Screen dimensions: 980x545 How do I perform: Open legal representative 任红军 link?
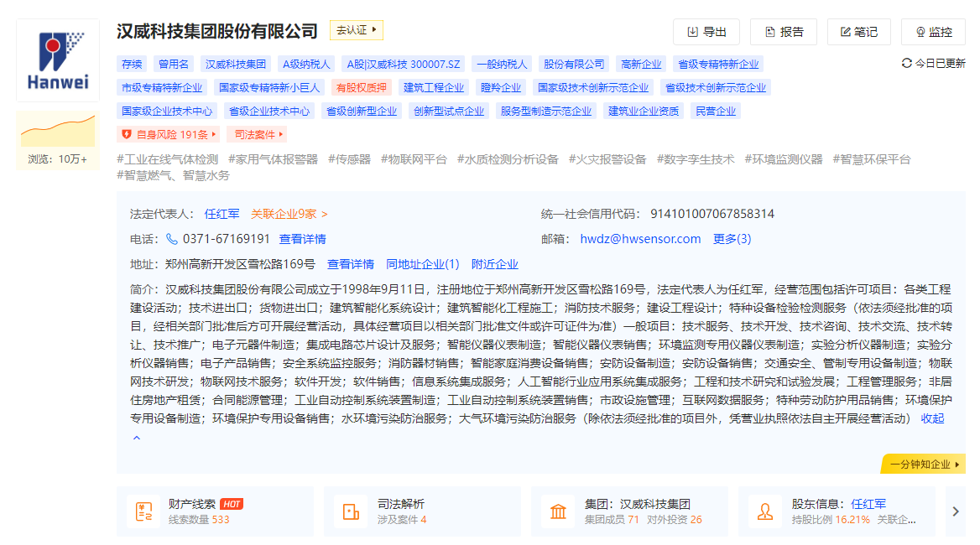tap(222, 214)
